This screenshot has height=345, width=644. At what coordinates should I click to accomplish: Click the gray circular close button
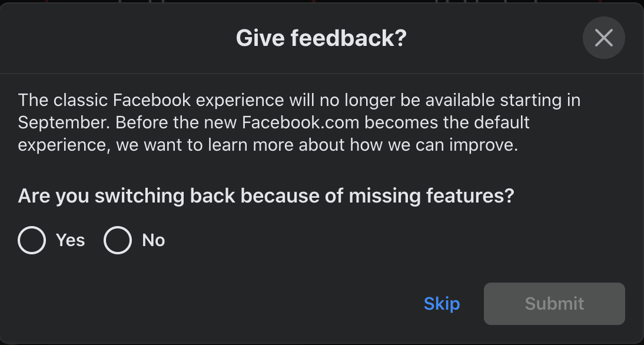604,38
